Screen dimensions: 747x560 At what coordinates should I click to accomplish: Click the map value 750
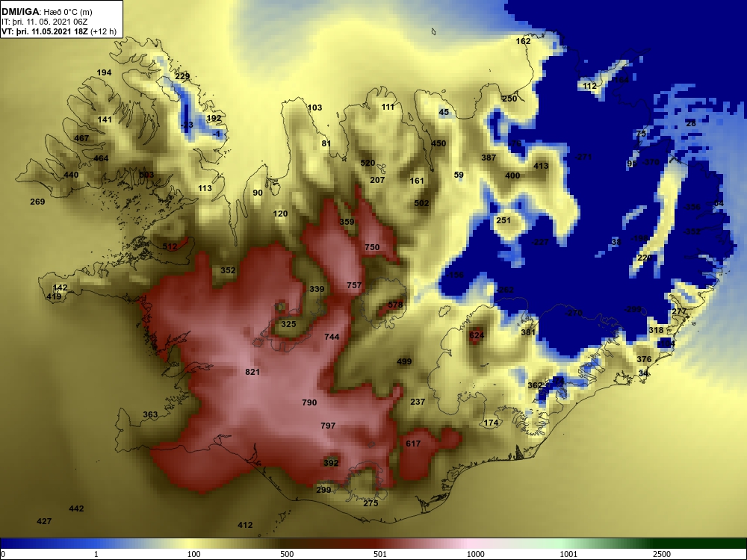(x=372, y=247)
